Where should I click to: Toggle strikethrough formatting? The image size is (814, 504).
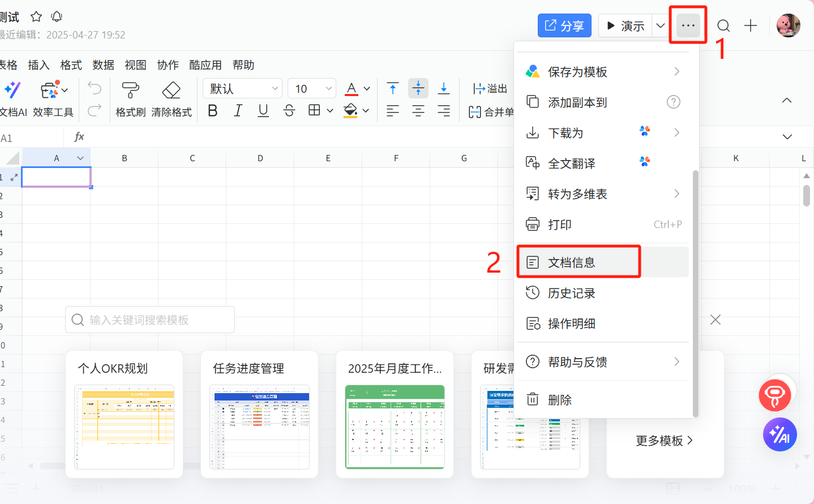point(289,111)
